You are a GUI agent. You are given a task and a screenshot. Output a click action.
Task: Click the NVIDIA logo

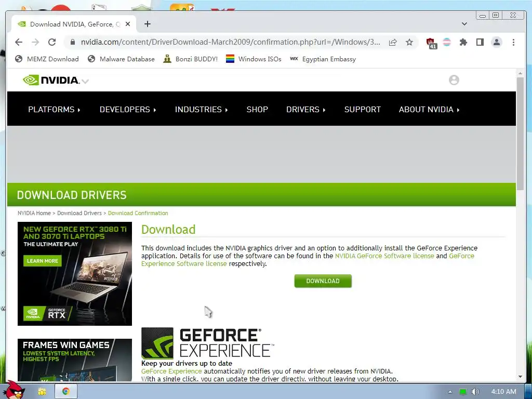point(51,80)
